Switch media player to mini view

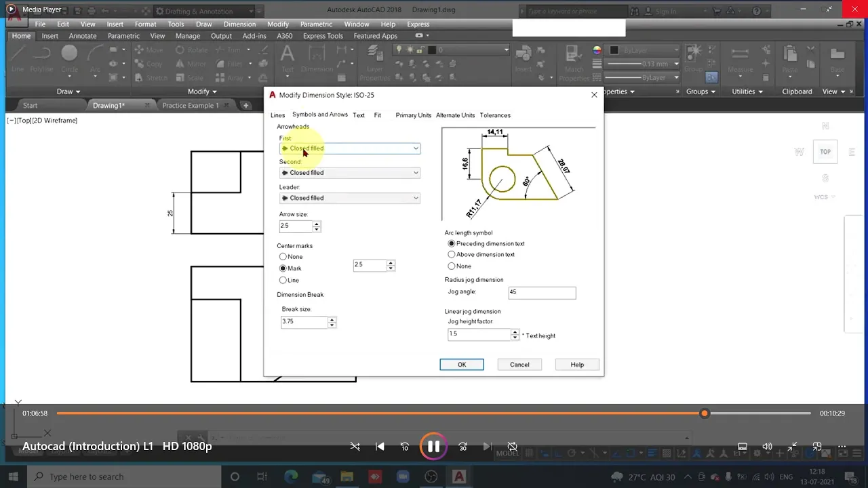[817, 447]
